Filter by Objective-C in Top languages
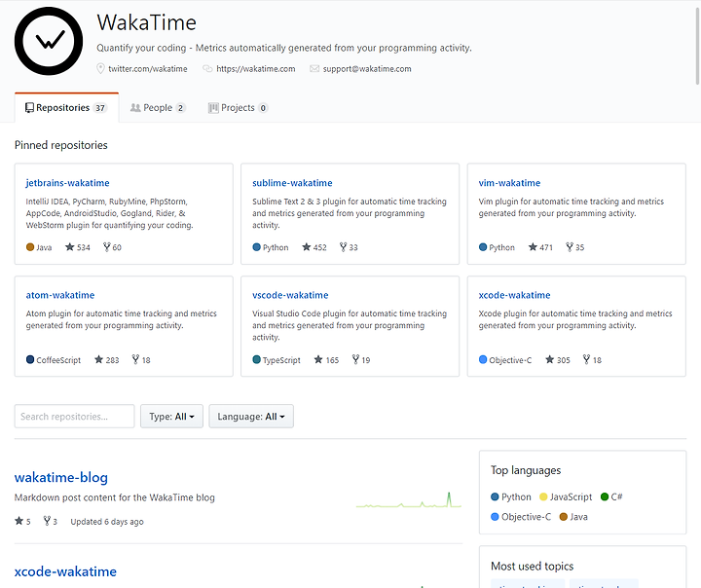 tap(521, 517)
